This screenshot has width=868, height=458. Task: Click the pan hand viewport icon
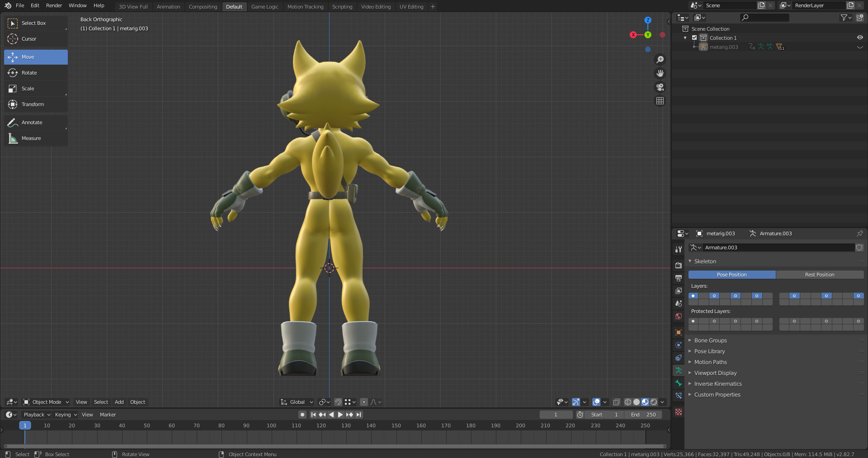[660, 73]
